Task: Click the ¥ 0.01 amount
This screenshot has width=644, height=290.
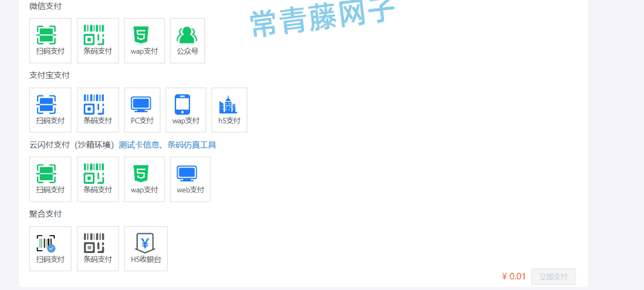Action: [x=514, y=276]
